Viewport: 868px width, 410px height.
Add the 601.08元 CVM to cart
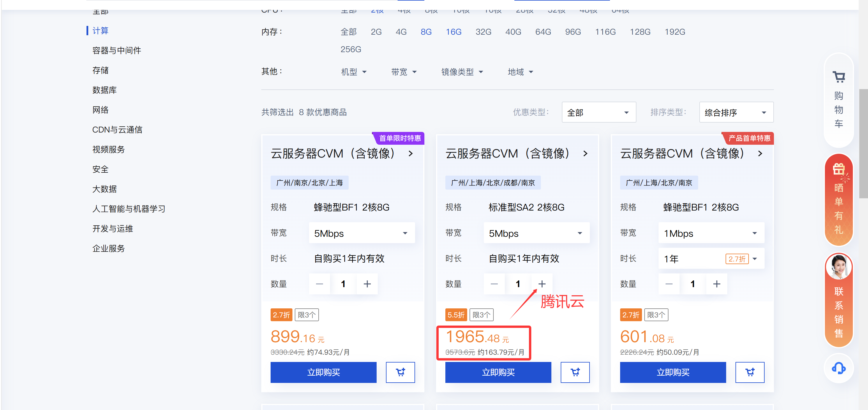[x=750, y=372]
